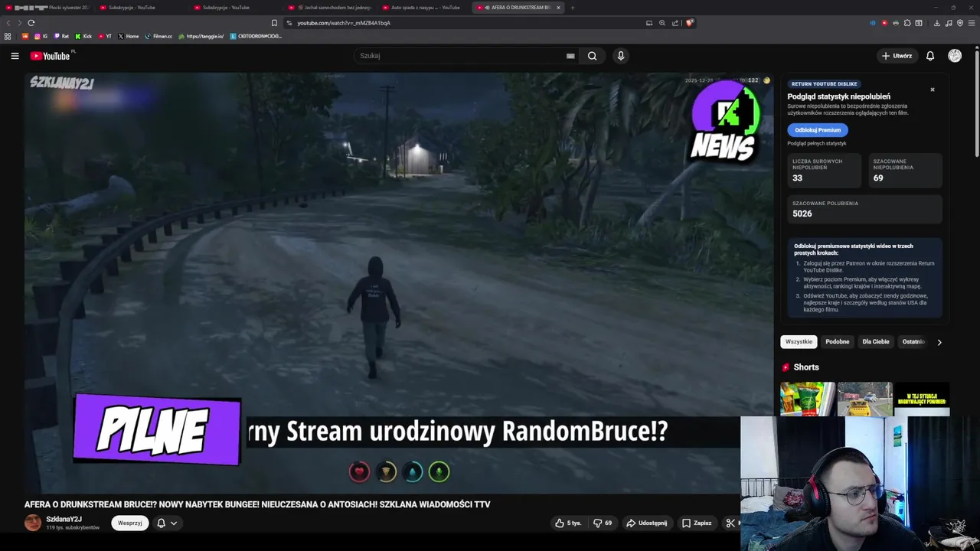Open the yellow-text Shorts thumbnail
The image size is (980, 551).
(x=922, y=399)
